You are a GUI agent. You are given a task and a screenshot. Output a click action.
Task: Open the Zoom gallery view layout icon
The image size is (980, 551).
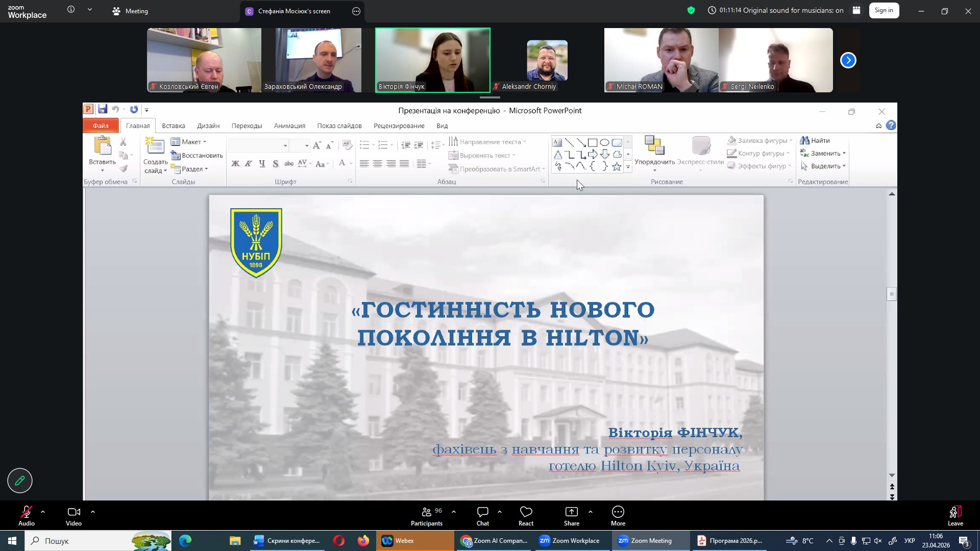click(856, 10)
